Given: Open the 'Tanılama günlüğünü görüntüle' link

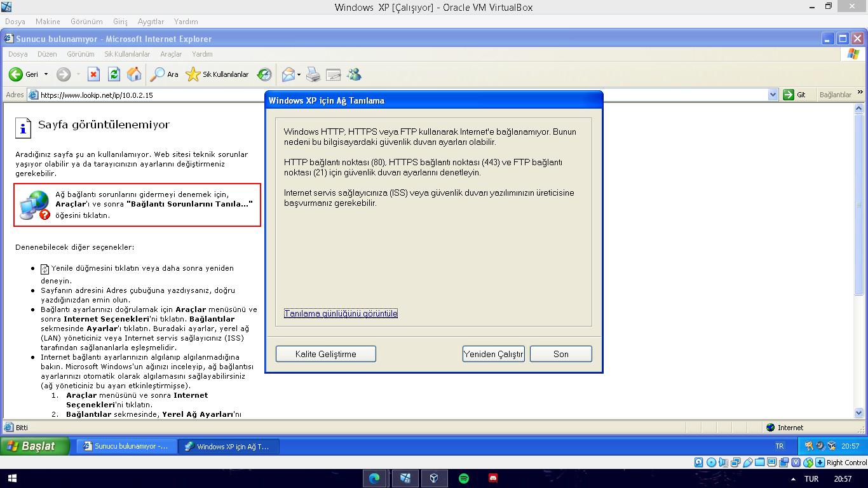Looking at the screenshot, I should (341, 313).
